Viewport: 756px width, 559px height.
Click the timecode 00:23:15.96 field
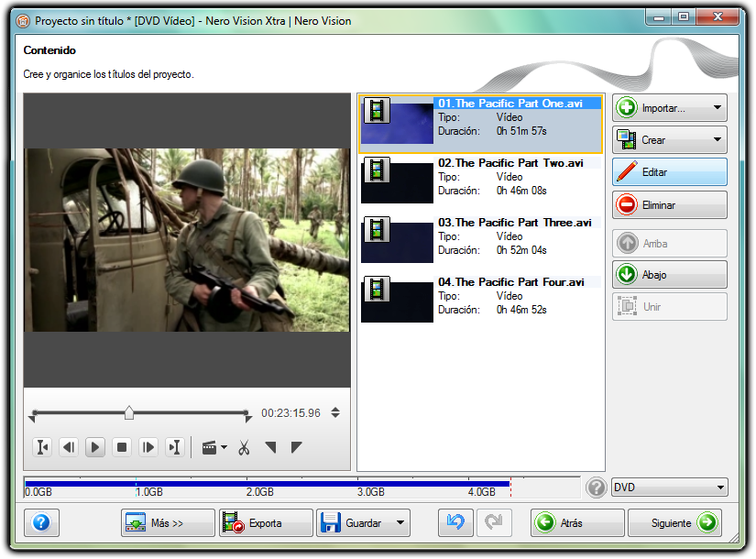pos(290,413)
